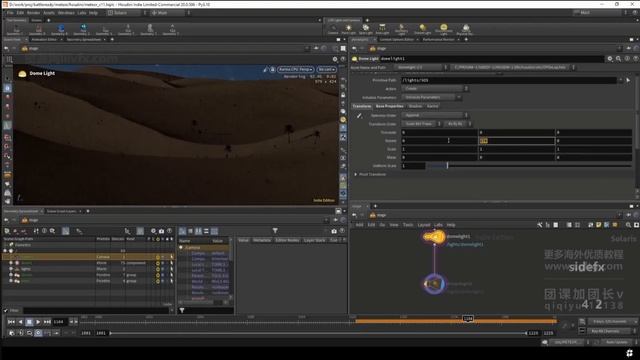Click the Dome Light viewport tool icon
640x360 pixels.
pyautogui.click(x=22, y=73)
